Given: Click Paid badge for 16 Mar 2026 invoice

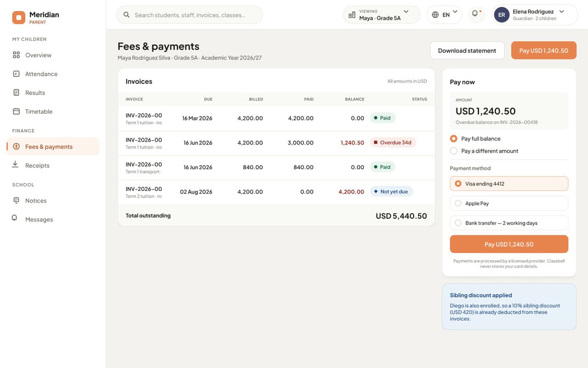Looking at the screenshot, I should [x=382, y=118].
